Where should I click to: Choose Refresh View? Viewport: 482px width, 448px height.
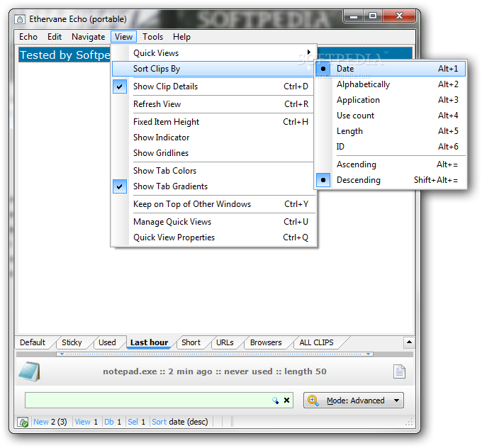[x=213, y=104]
